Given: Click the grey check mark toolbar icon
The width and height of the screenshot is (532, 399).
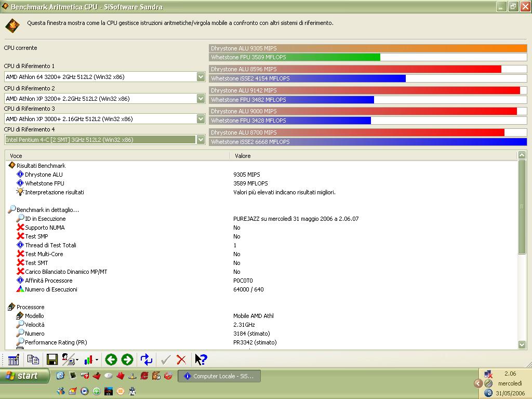Looking at the screenshot, I should [166, 360].
